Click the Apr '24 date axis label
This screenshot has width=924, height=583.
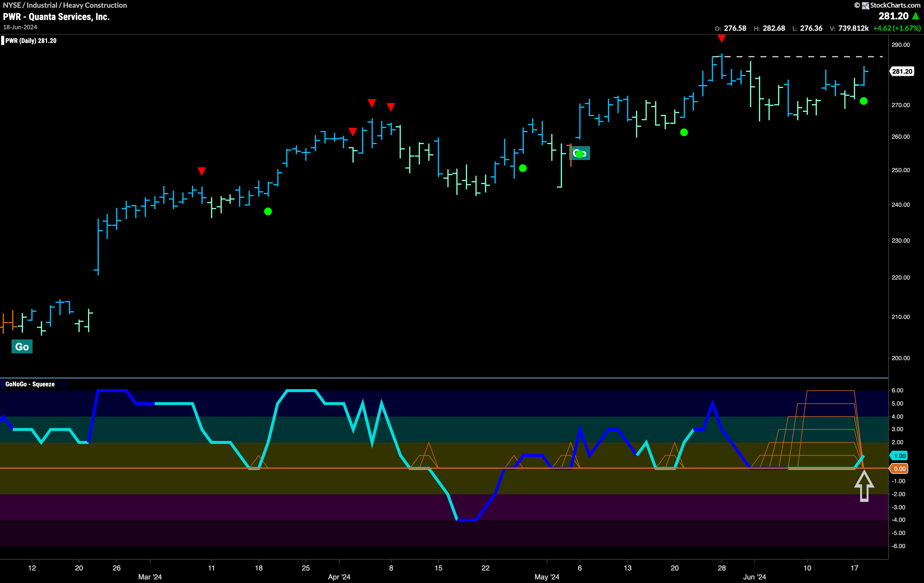click(339, 577)
